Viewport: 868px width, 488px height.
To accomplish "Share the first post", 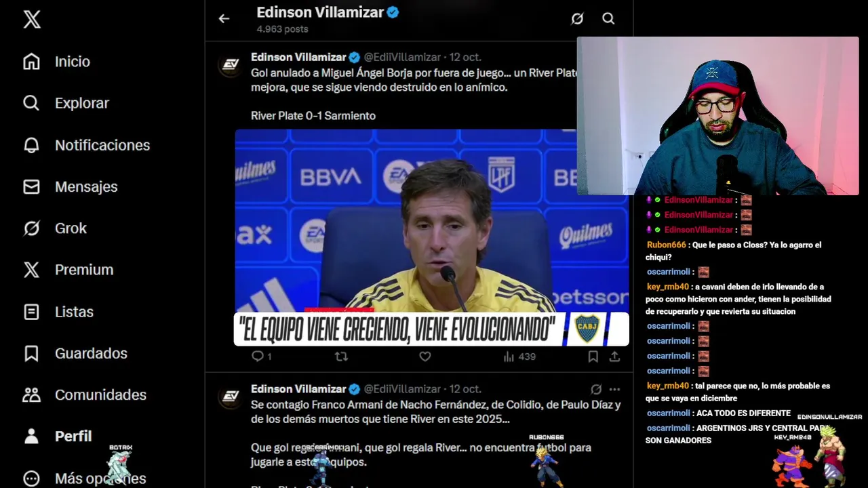I will coord(614,357).
